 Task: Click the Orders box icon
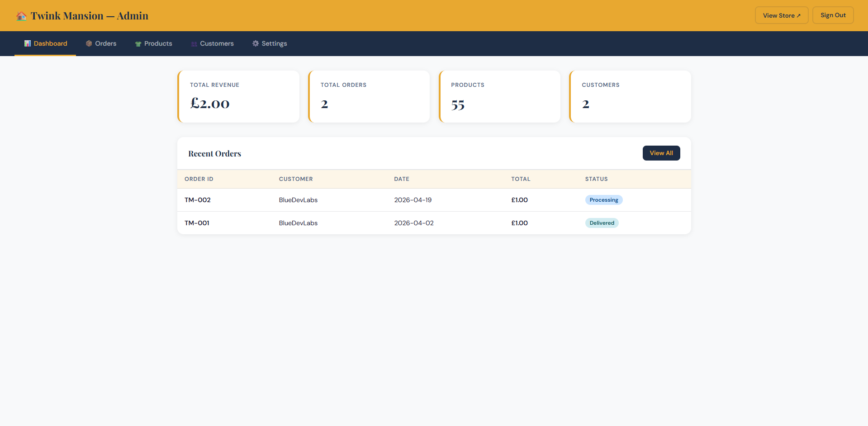click(x=89, y=43)
